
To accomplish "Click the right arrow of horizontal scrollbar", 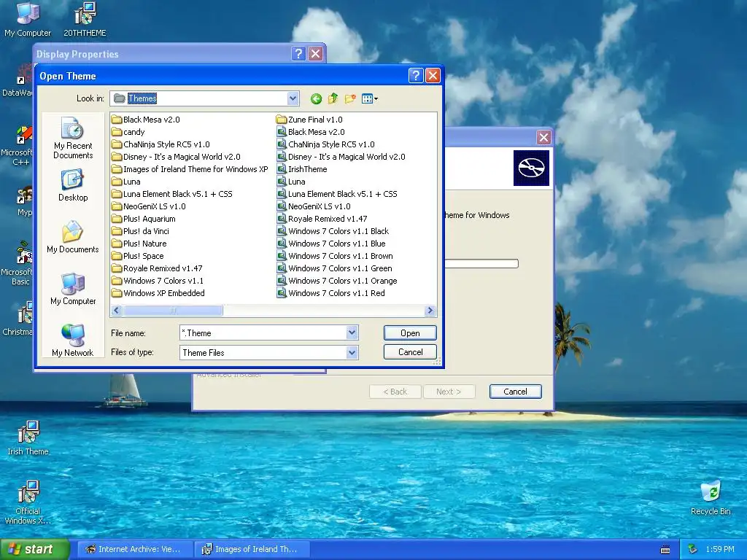I will (x=430, y=311).
